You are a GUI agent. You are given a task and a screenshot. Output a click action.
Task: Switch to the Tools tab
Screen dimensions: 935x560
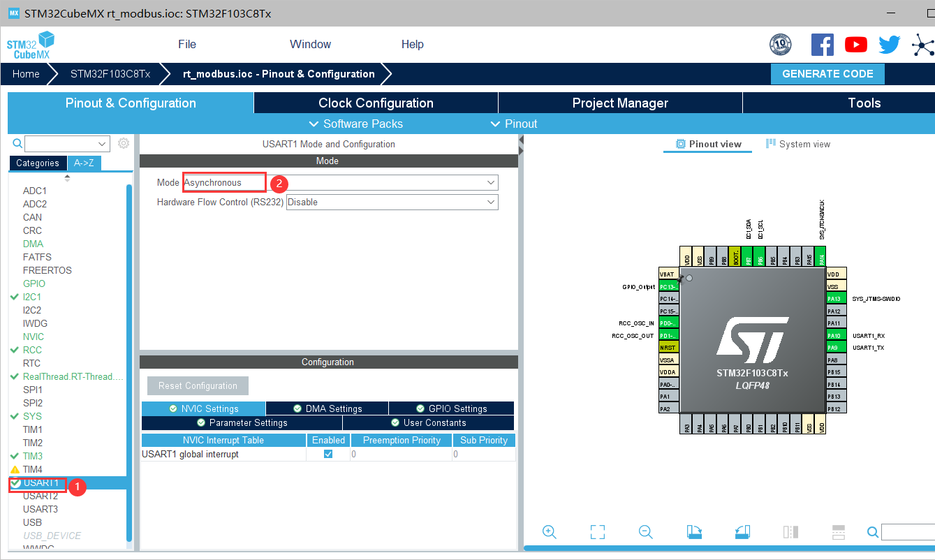click(x=839, y=103)
